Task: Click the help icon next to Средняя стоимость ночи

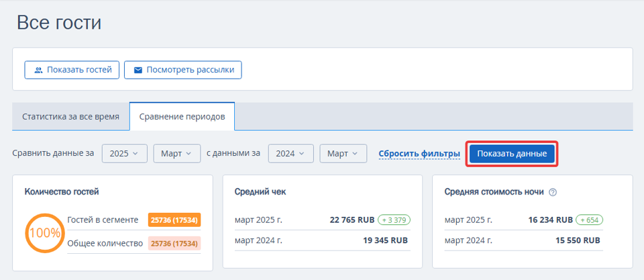Action: (x=552, y=192)
